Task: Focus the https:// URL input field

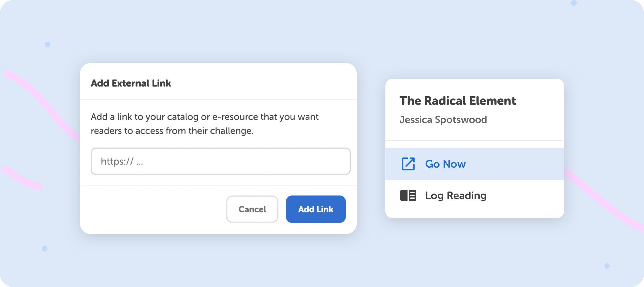Action: pyautogui.click(x=221, y=161)
